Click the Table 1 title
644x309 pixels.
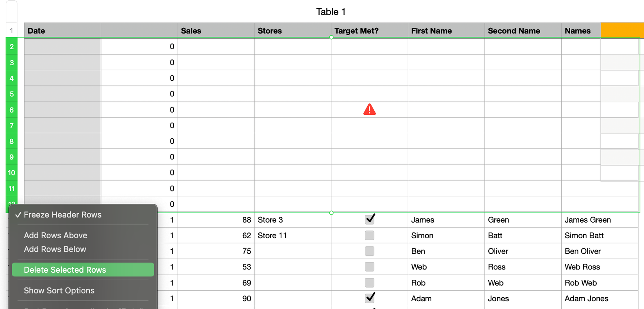pos(331,12)
